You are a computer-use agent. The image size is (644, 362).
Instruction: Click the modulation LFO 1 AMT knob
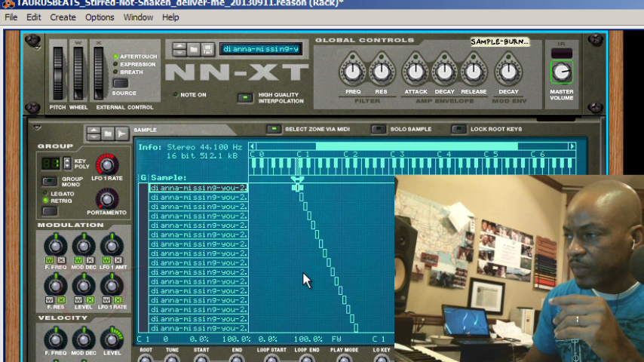pyautogui.click(x=112, y=246)
